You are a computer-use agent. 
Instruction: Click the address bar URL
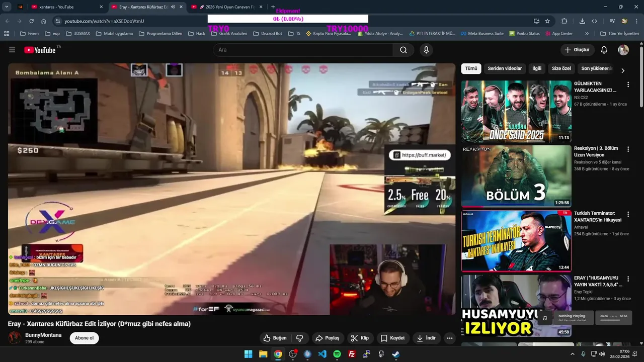(x=104, y=21)
